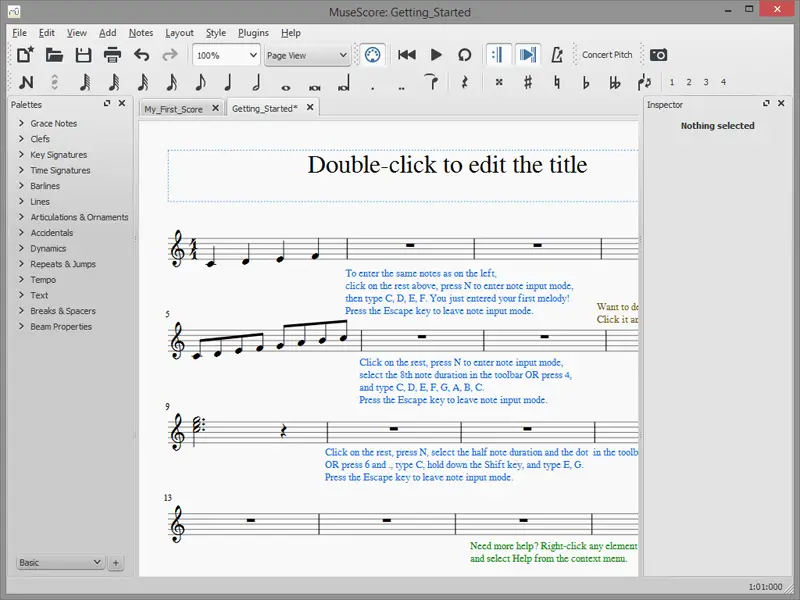Switch to the Getting_Started tab
The image size is (800, 600).
point(264,108)
